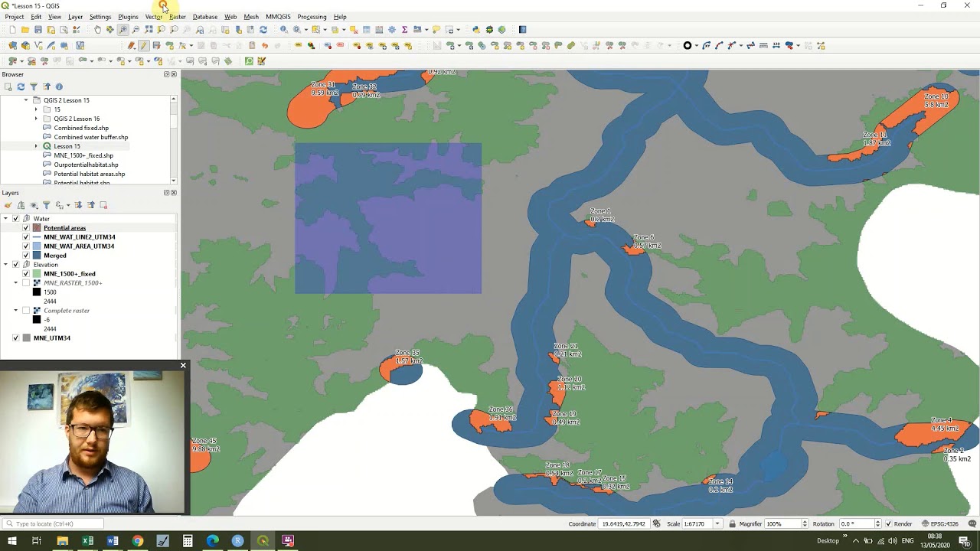
Task: Open Excel from Windows taskbar
Action: (x=87, y=541)
